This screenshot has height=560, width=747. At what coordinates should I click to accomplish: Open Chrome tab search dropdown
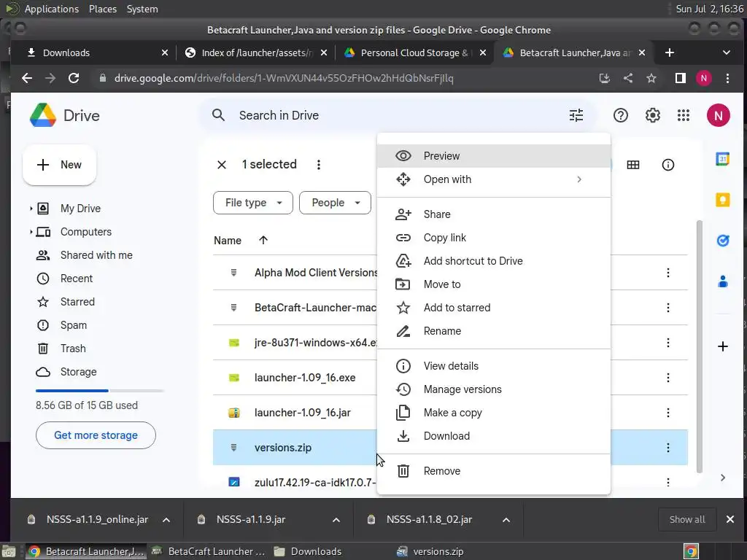coord(726,52)
